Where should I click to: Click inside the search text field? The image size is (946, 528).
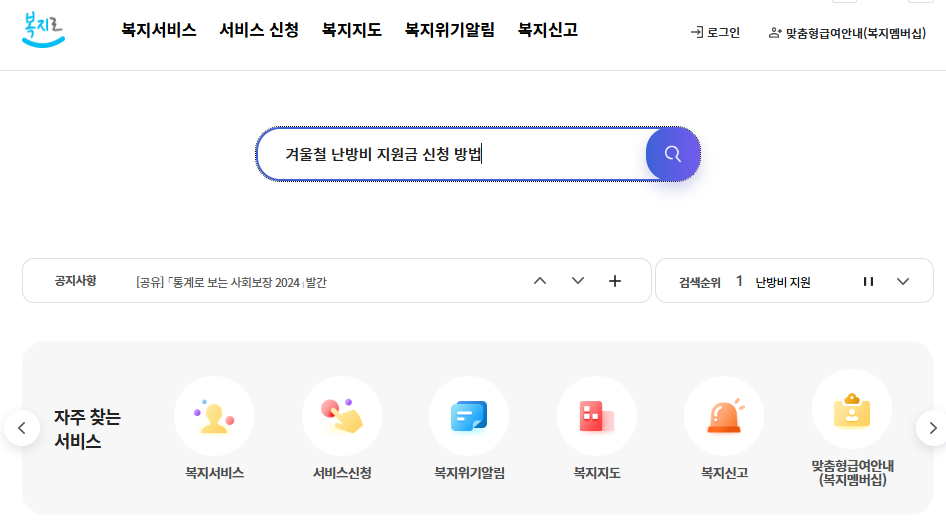[450, 154]
